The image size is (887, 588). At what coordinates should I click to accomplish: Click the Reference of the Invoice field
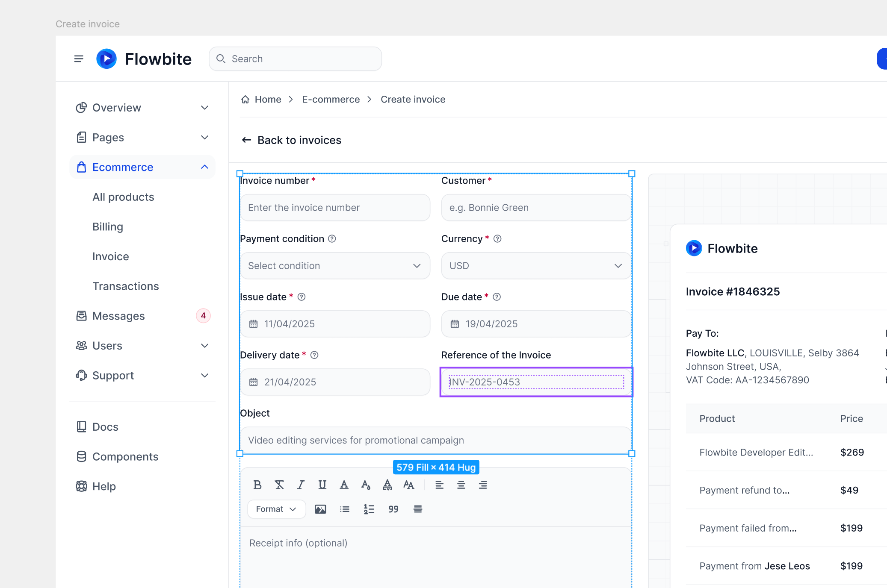[536, 382]
